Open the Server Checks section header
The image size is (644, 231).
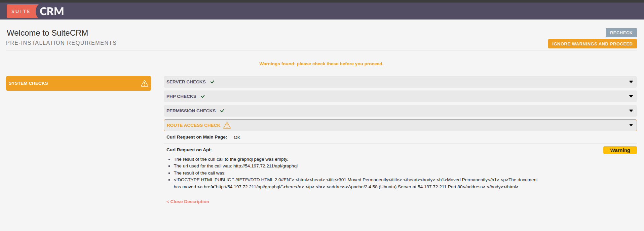(400, 82)
